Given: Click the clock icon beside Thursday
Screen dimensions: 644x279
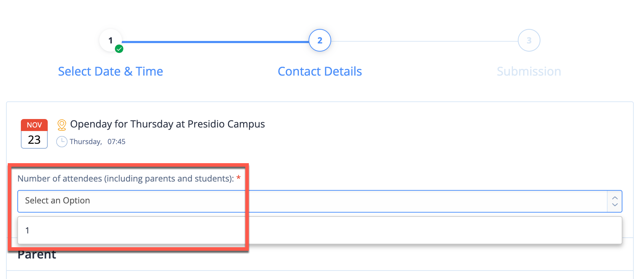Looking at the screenshot, I should pyautogui.click(x=62, y=142).
